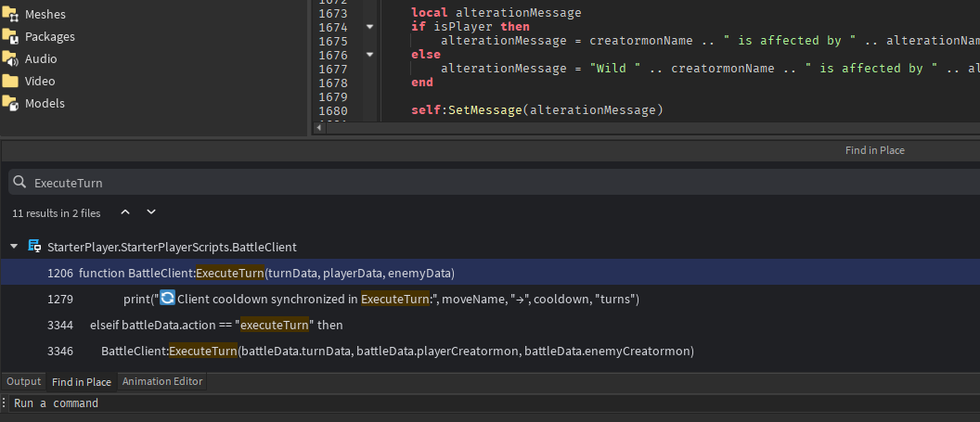Collapse the BattleClient results group
Viewport: 980px width, 422px height.
(14, 248)
